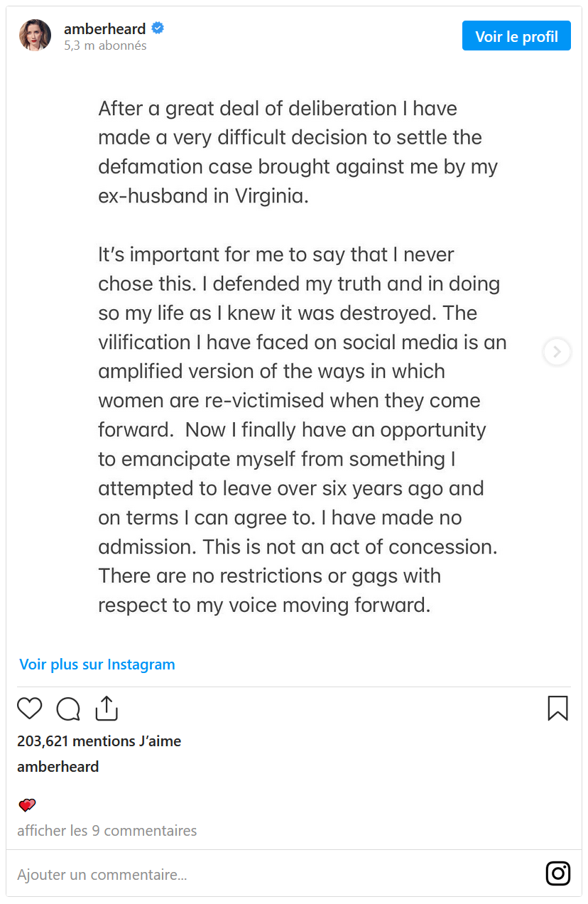Click the closing line "respect to my voice moving forward"

pos(265,605)
